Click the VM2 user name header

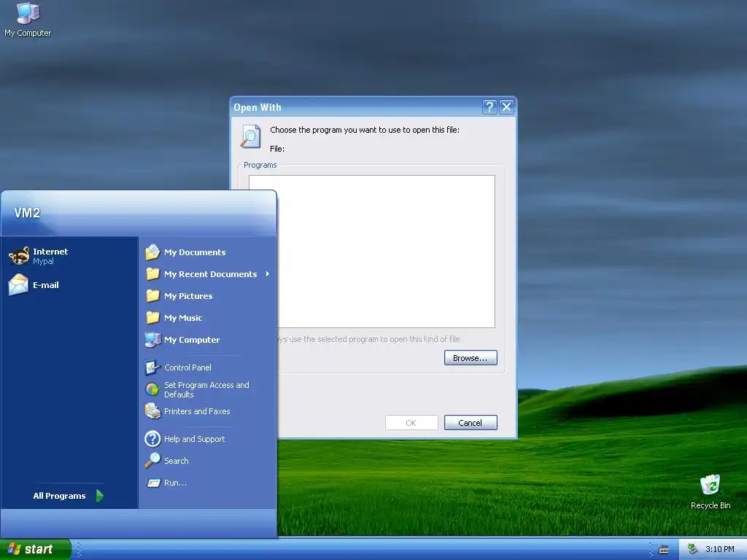tap(27, 213)
